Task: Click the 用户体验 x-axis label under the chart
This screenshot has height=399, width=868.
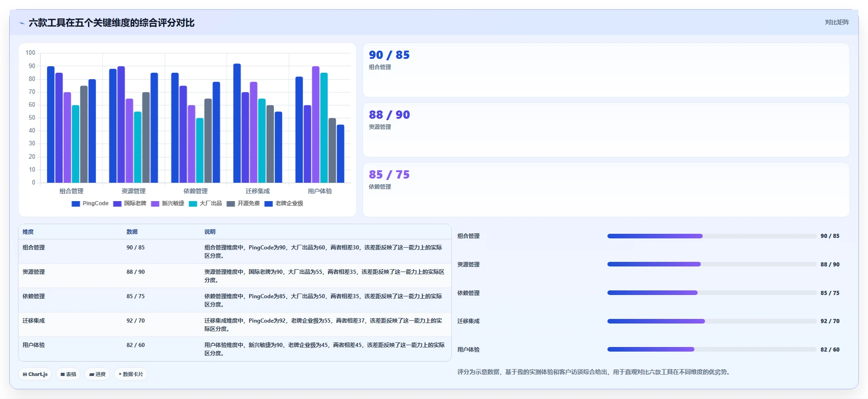Action: 320,191
